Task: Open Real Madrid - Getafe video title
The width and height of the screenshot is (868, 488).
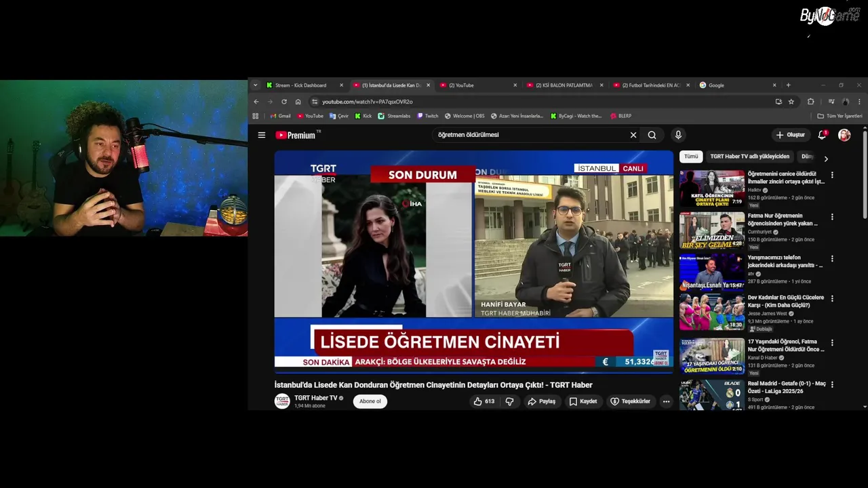Action: click(787, 387)
